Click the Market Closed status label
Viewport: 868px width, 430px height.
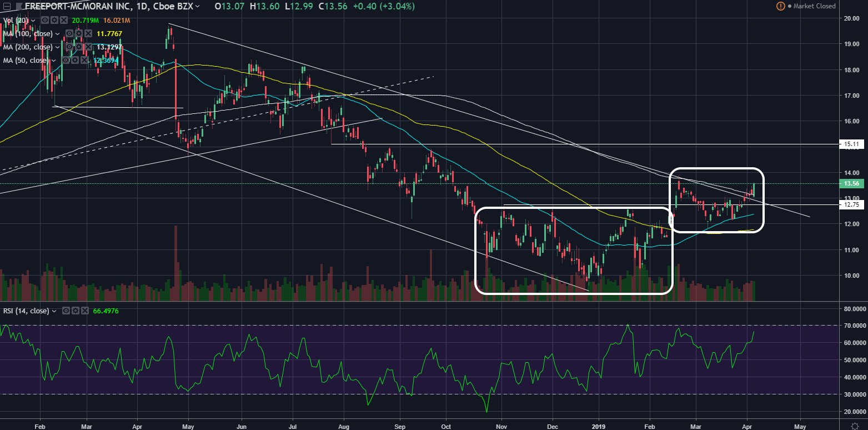tap(815, 6)
